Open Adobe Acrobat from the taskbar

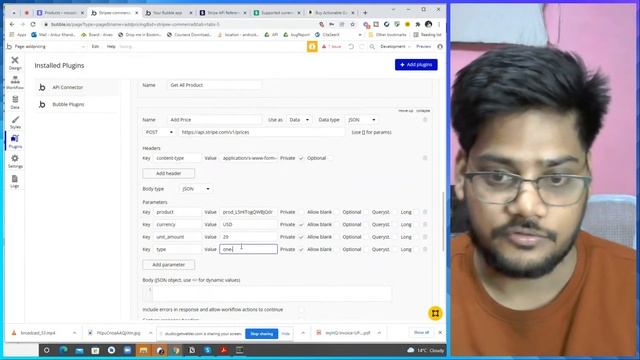[x=224, y=350]
